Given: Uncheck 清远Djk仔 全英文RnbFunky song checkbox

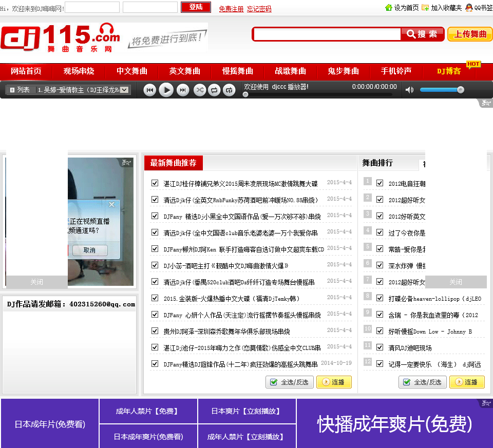Looking at the screenshot, I should click(155, 199).
